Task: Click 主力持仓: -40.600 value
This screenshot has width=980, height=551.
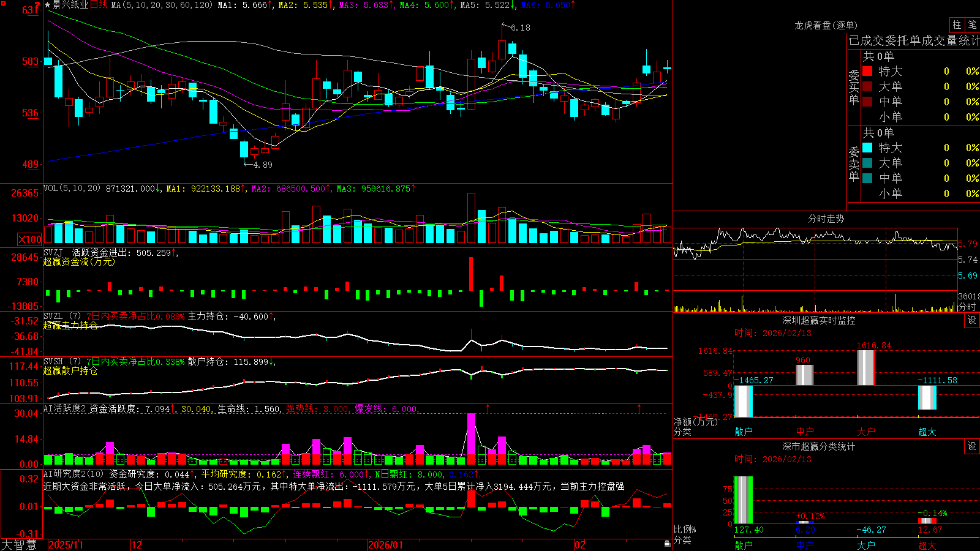Action: point(231,317)
